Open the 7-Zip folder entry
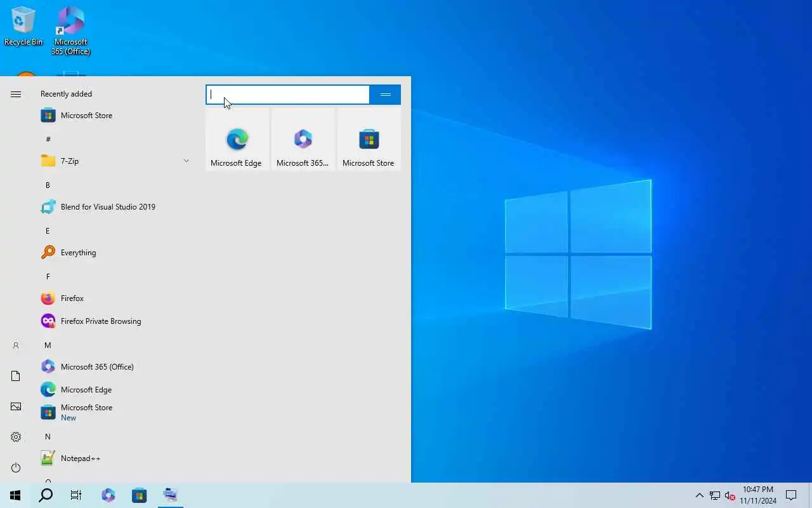Viewport: 812px width, 508px height. click(115, 161)
